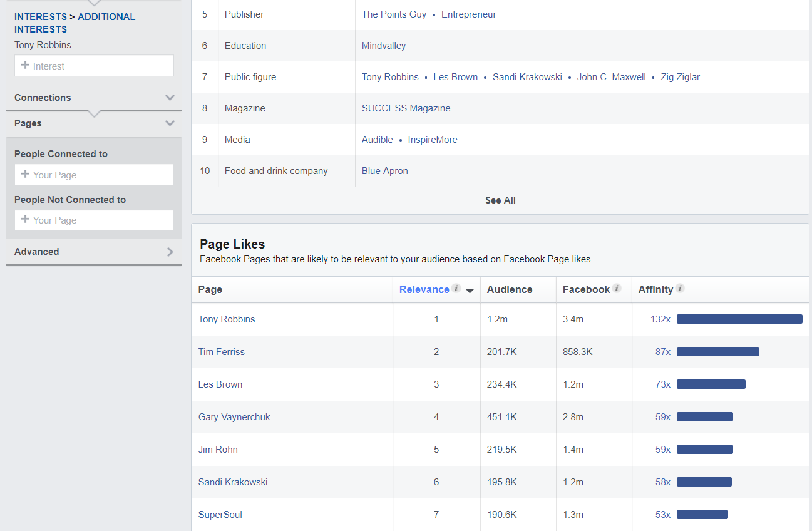Click the 858.3K Facebook value for Tim Ferriss
Viewport: 812px width, 531px height.
pyautogui.click(x=578, y=352)
